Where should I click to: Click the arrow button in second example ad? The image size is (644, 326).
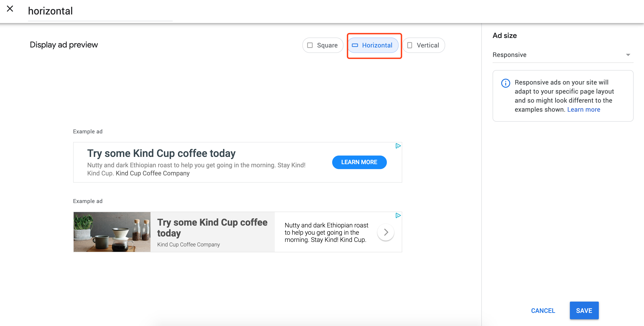[386, 232]
